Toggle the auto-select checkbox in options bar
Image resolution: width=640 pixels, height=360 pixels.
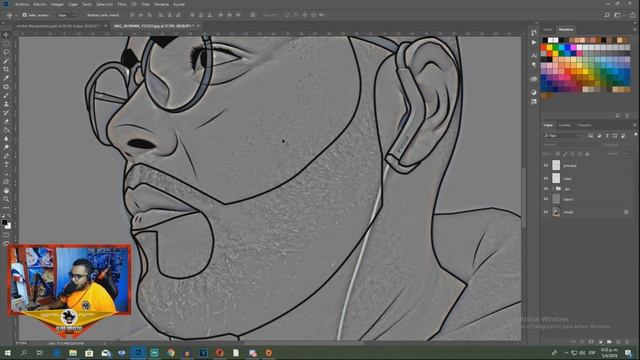24,15
